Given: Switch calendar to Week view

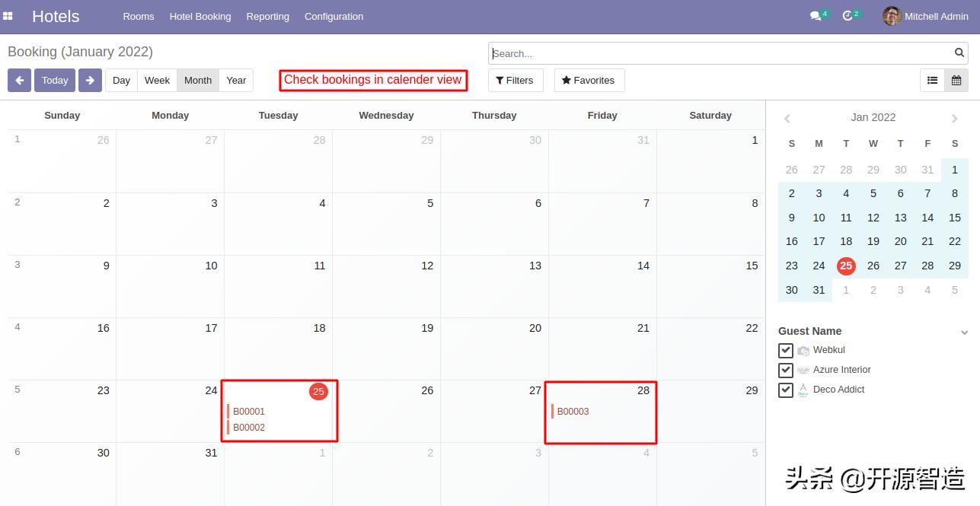Looking at the screenshot, I should coord(157,80).
